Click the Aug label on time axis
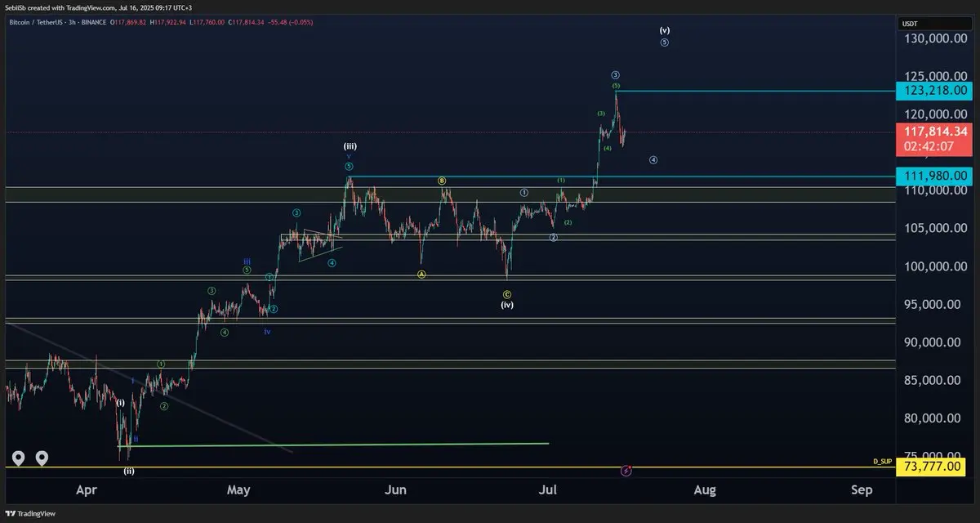This screenshot has width=980, height=523. 705,489
